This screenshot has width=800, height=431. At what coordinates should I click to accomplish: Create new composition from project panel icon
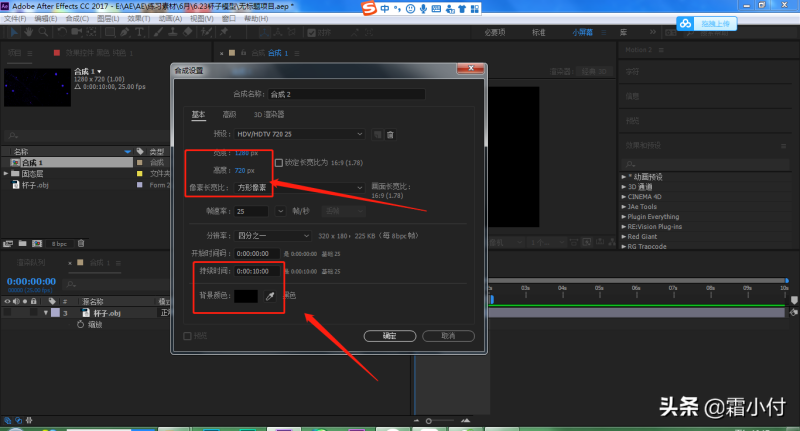tap(37, 244)
